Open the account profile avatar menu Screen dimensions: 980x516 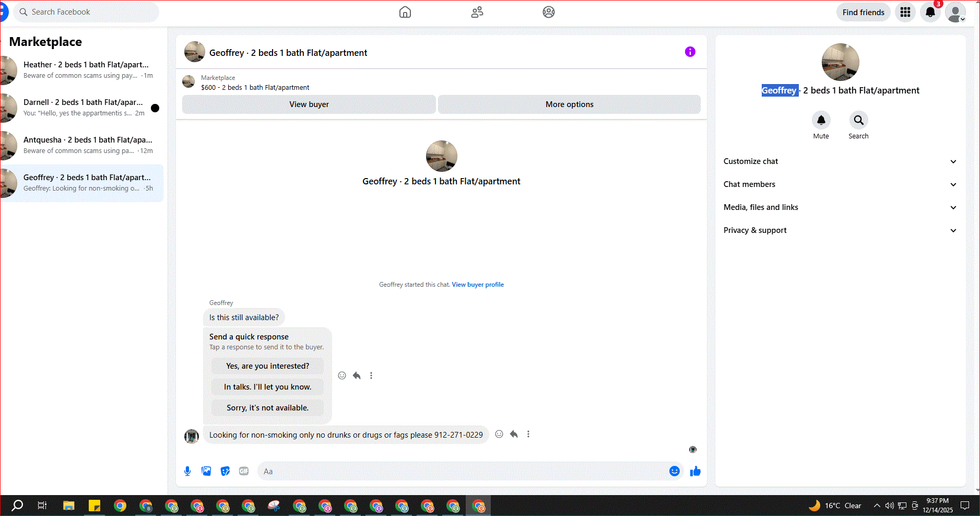pyautogui.click(x=955, y=12)
